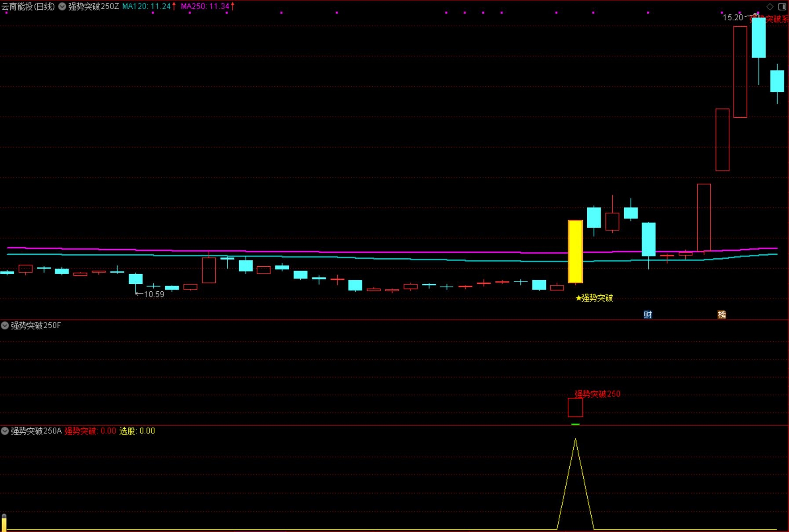Click the 选股: 0.00 value readout
This screenshot has height=532, width=789.
click(137, 431)
